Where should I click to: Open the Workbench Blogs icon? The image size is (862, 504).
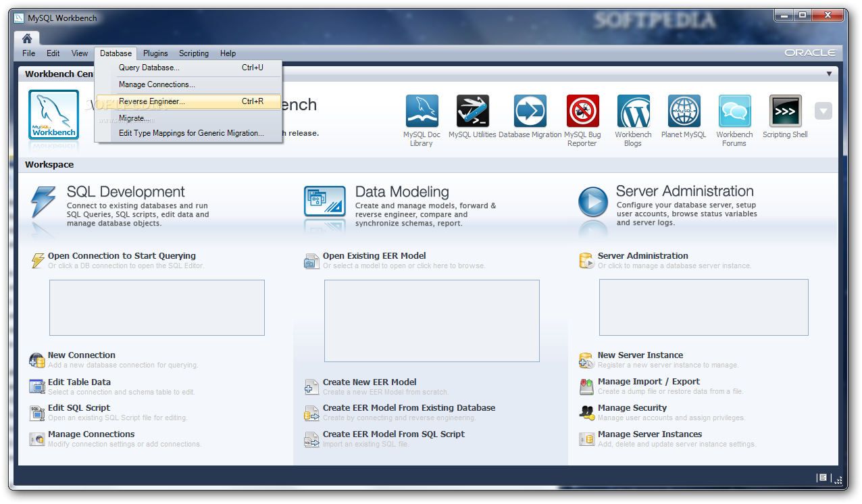(634, 111)
